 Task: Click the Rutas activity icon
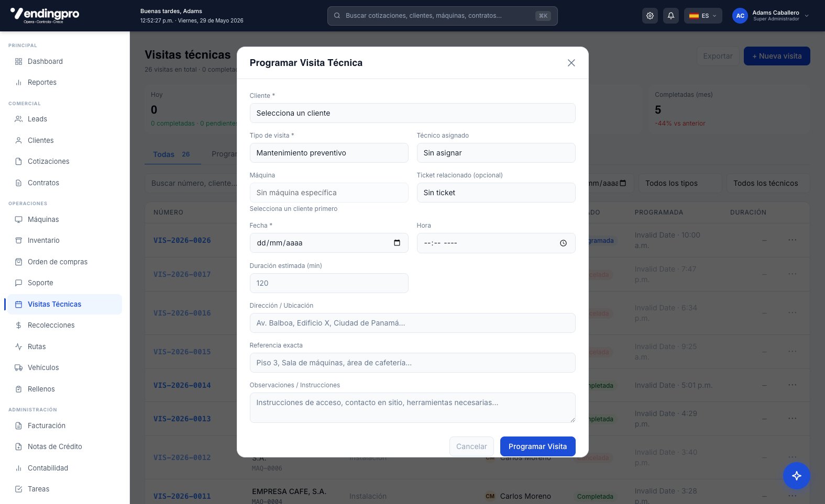tap(18, 346)
